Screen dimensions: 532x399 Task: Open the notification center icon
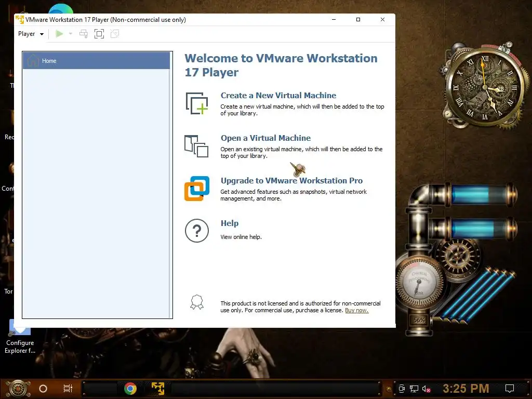pyautogui.click(x=510, y=389)
